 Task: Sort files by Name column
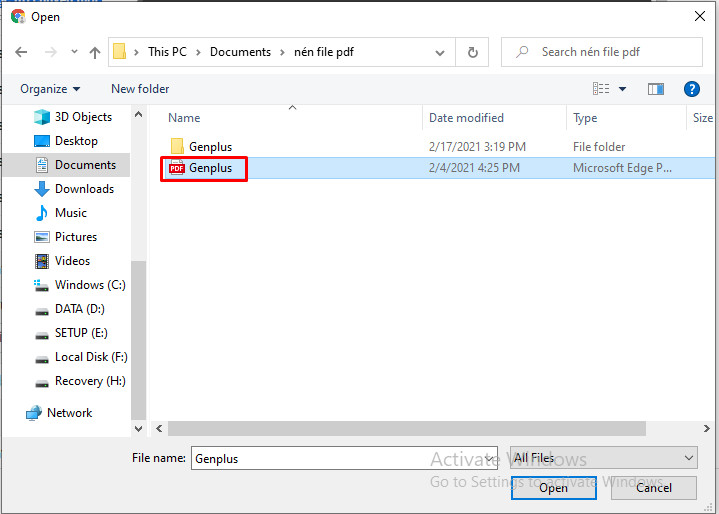184,118
